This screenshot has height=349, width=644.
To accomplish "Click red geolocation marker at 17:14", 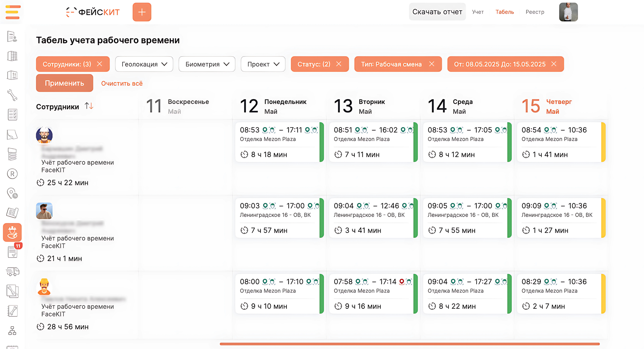I will point(402,282).
